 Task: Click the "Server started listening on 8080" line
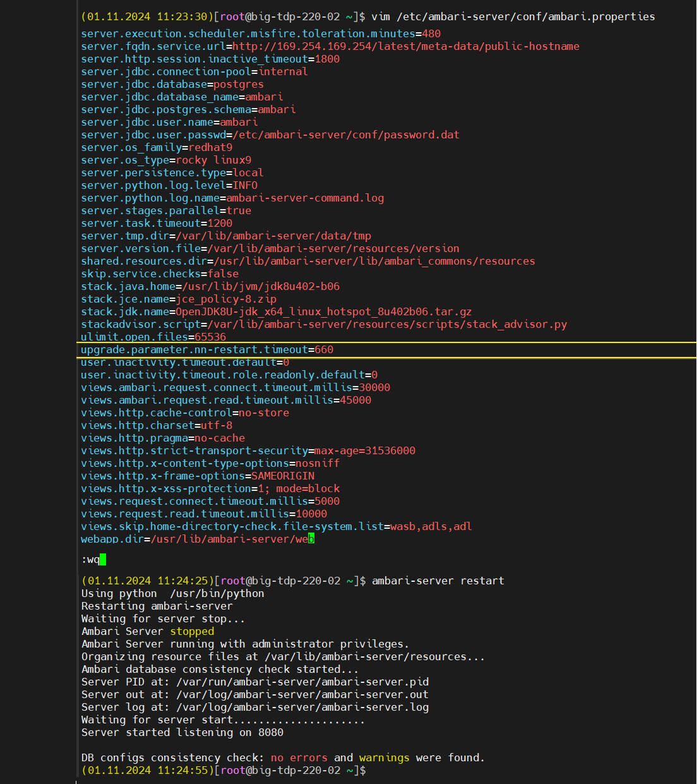182,733
